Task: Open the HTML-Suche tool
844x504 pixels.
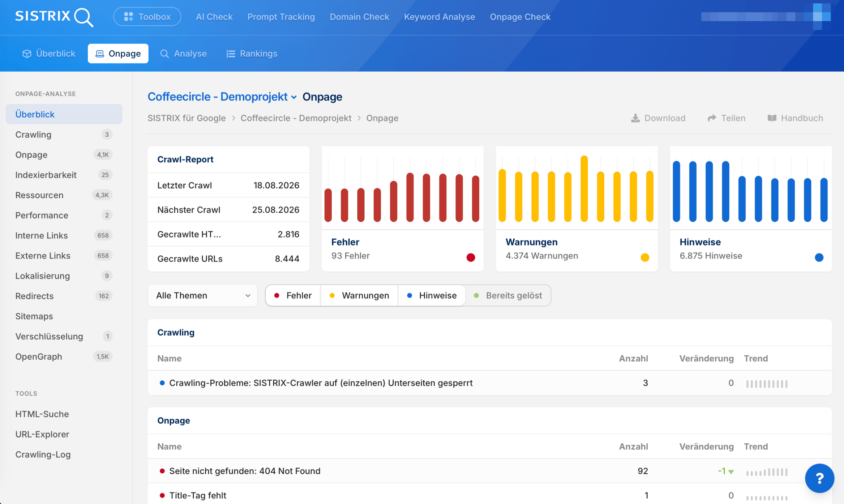Action: click(x=64, y=414)
